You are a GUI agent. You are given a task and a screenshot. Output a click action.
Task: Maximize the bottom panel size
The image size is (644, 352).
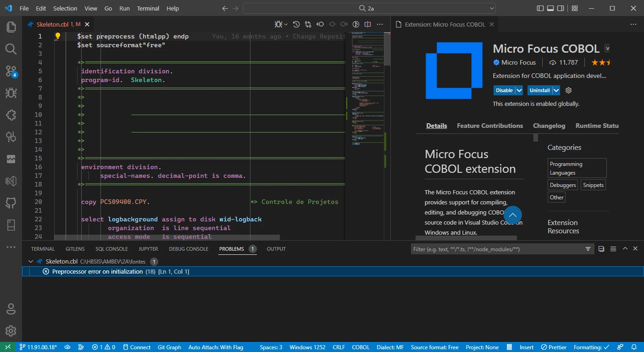click(x=625, y=248)
